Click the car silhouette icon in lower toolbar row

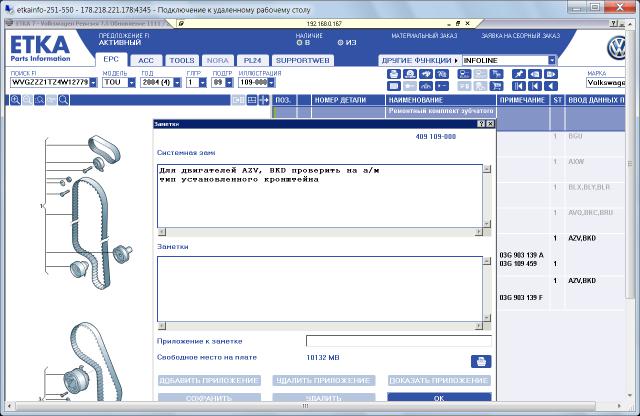(x=426, y=86)
